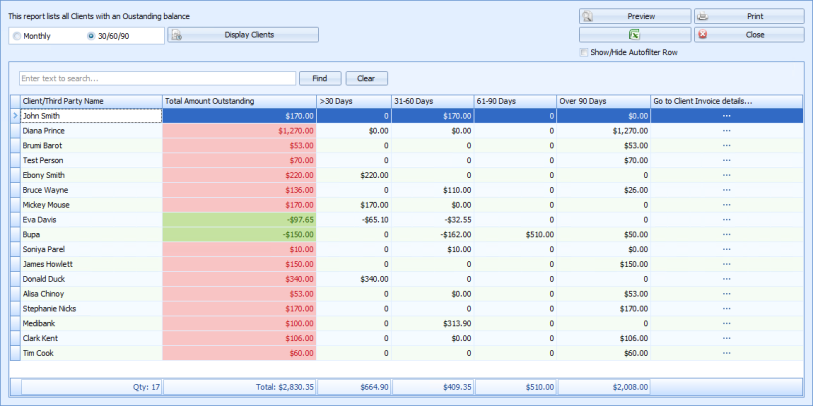Screen dimensions: 813x406
Task: Select the Medibank name cell
Action: click(91, 324)
